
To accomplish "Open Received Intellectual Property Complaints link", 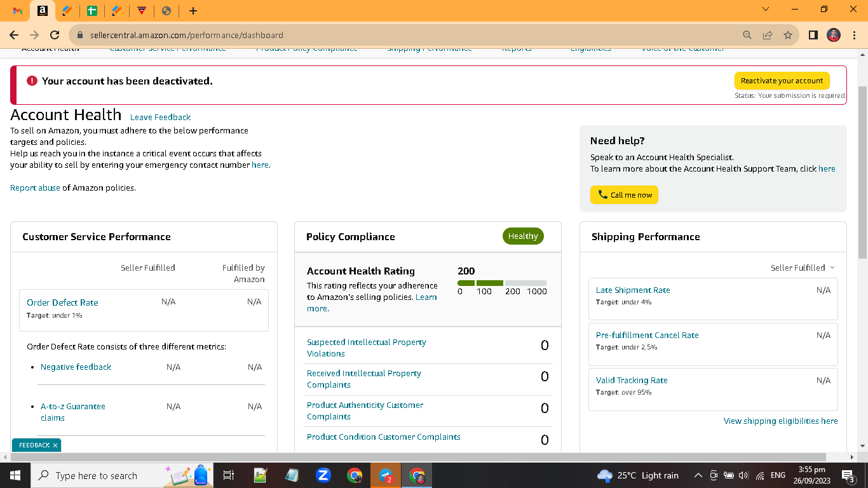I will pyautogui.click(x=364, y=379).
